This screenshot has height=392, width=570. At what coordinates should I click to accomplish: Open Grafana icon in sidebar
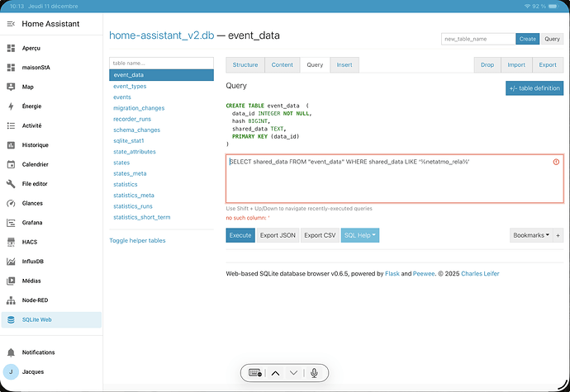(11, 223)
